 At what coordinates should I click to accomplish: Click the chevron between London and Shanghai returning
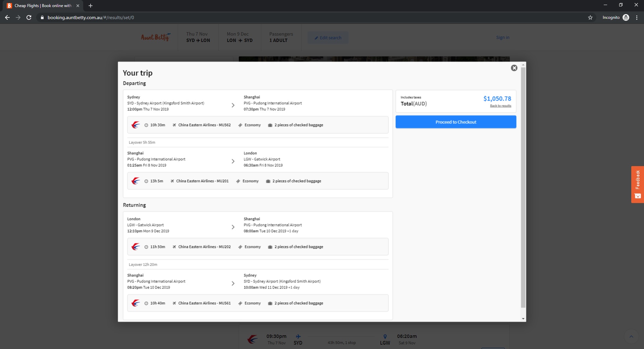pos(233,227)
